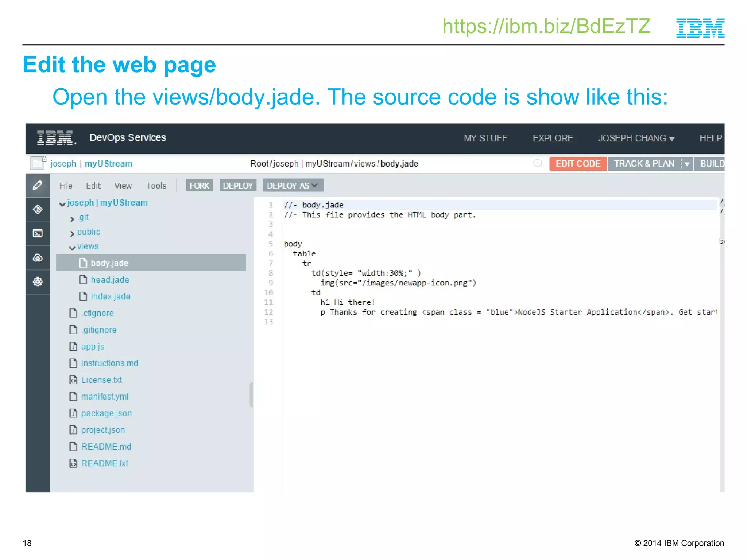The image size is (747, 560).
Task: Open the shell console sidebar icon
Action: [38, 233]
